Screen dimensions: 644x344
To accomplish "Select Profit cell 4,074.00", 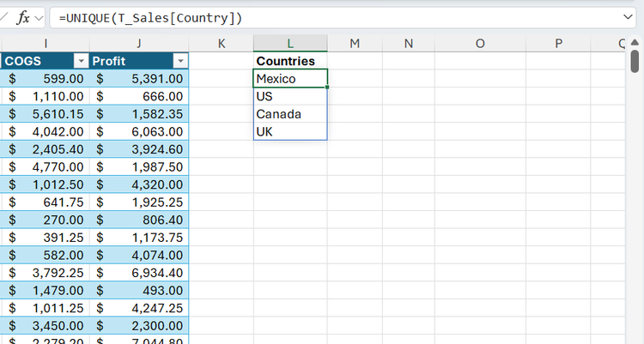I will coord(139,255).
